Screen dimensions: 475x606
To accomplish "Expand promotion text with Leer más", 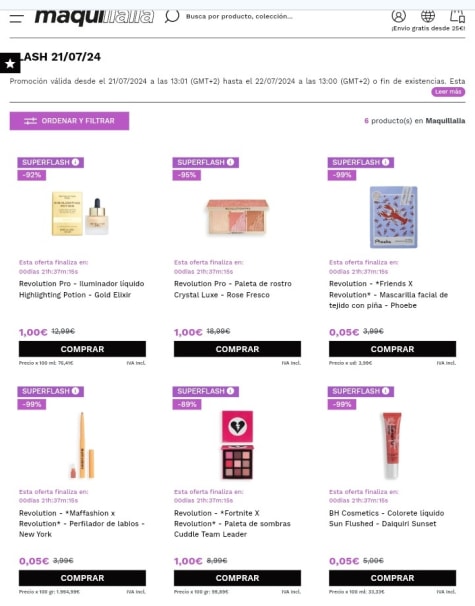I will 448,92.
